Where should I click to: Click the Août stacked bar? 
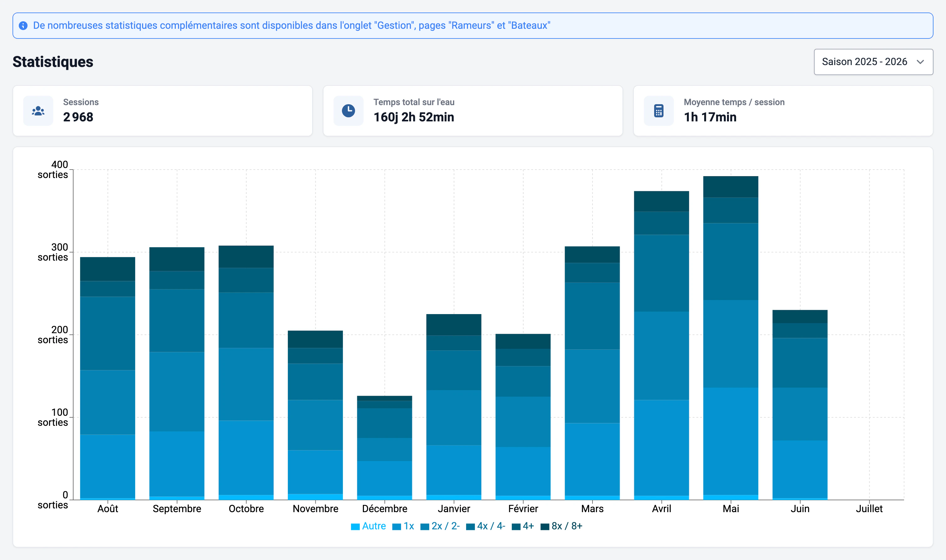[x=108, y=379]
